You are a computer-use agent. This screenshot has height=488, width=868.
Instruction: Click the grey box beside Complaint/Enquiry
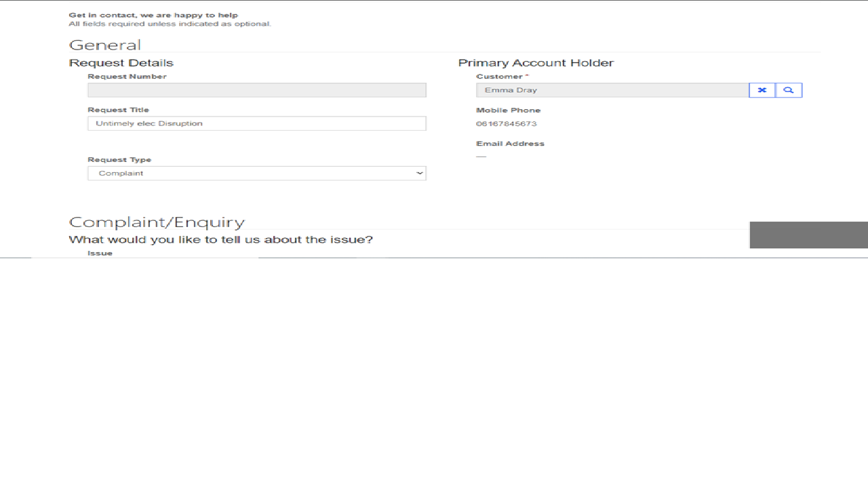(x=808, y=235)
